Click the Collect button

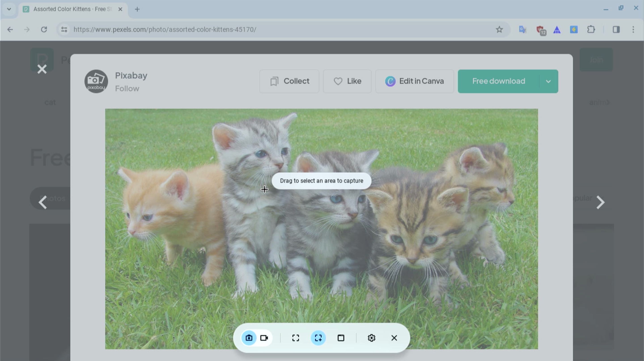pos(289,81)
